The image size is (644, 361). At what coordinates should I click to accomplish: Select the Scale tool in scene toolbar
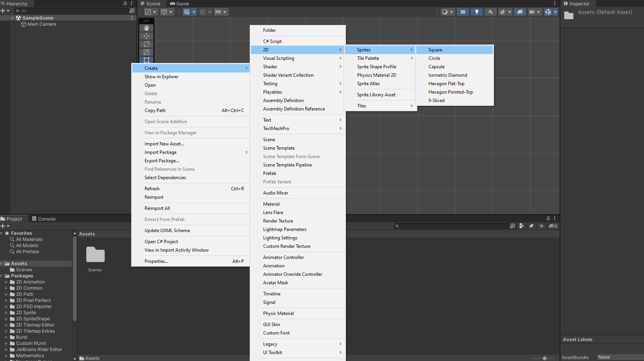(x=146, y=52)
